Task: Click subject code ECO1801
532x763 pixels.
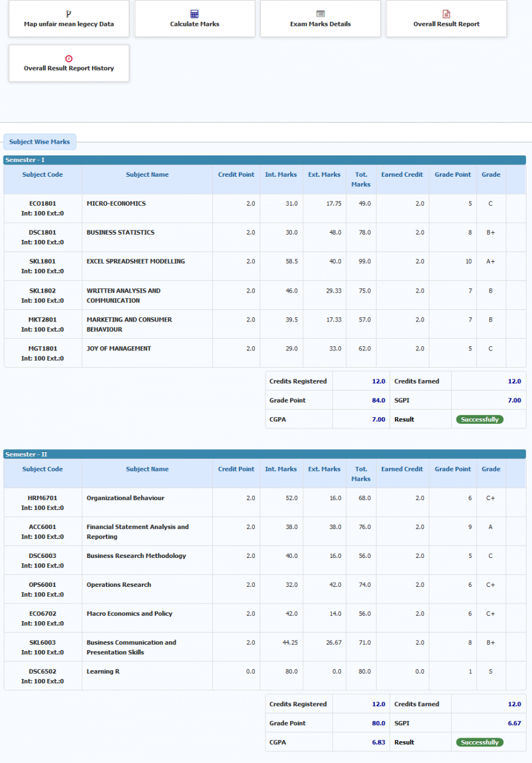Action: [x=43, y=203]
